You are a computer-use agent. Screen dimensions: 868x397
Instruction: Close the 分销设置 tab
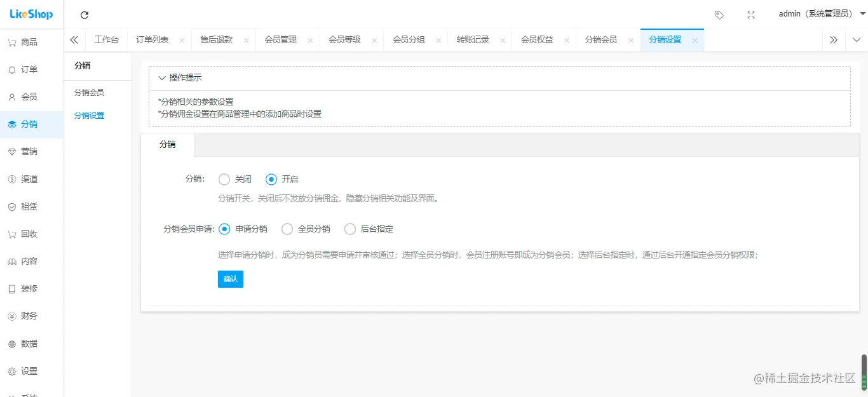pos(695,40)
